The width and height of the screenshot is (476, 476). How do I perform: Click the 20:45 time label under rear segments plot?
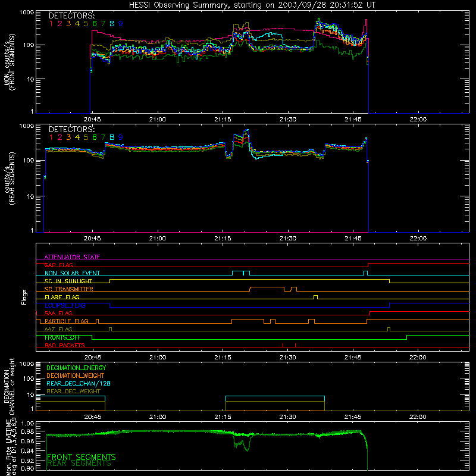[92, 239]
